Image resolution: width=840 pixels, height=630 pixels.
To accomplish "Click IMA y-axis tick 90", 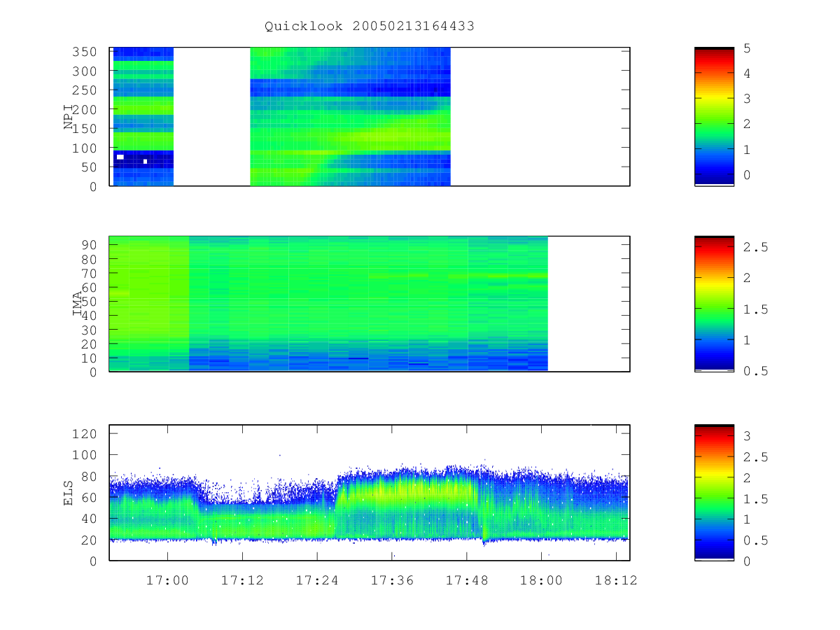I will pyautogui.click(x=91, y=244).
